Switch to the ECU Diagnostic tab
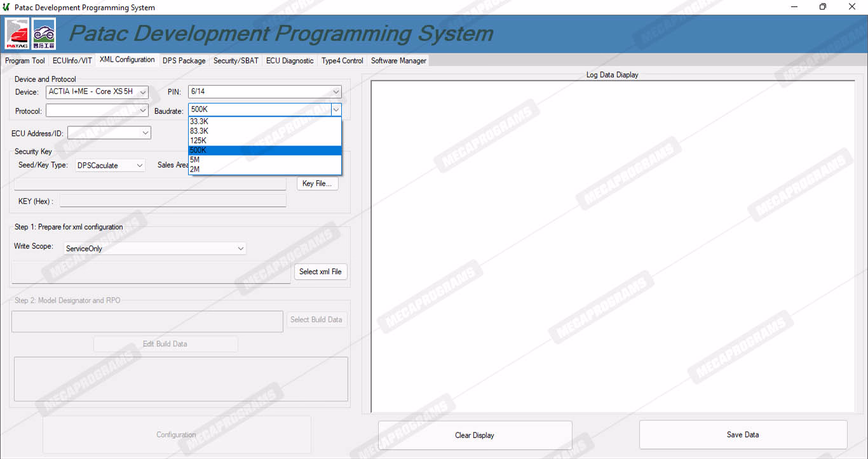This screenshot has height=459, width=868. 290,61
